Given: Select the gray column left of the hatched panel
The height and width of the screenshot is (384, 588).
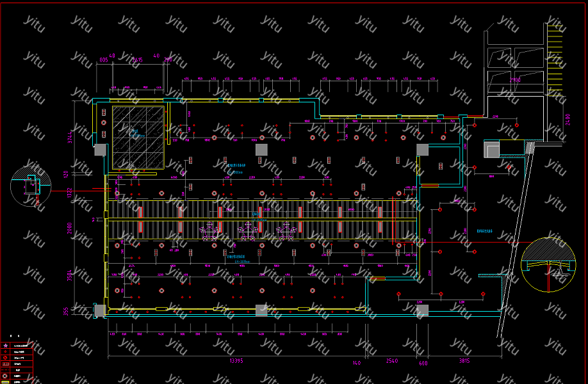Looking at the screenshot, I should point(100,150).
